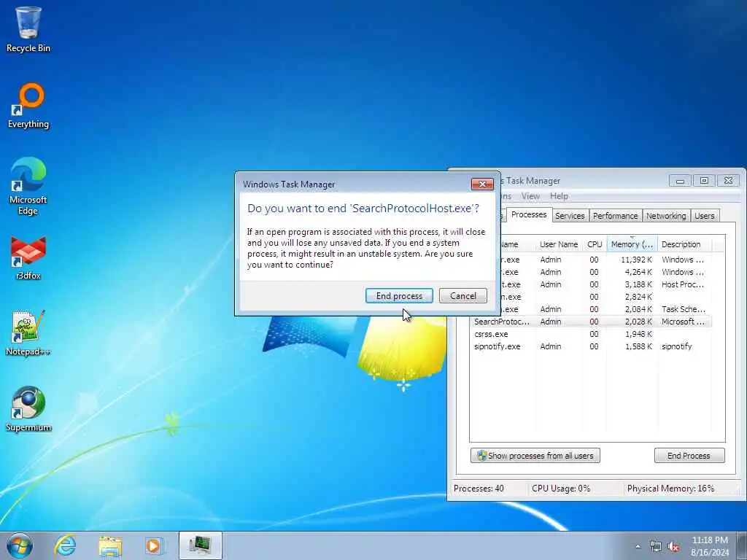747x560 pixels.
Task: Select the csrss.exe process row
Action: 591,334
